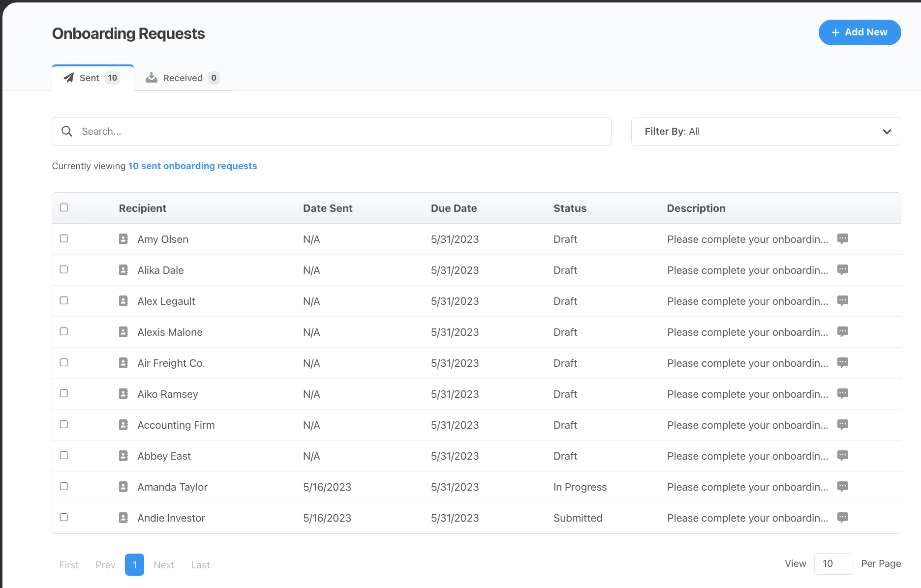Check the box for Abbey East's request
This screenshot has height=588, width=921.
63,455
